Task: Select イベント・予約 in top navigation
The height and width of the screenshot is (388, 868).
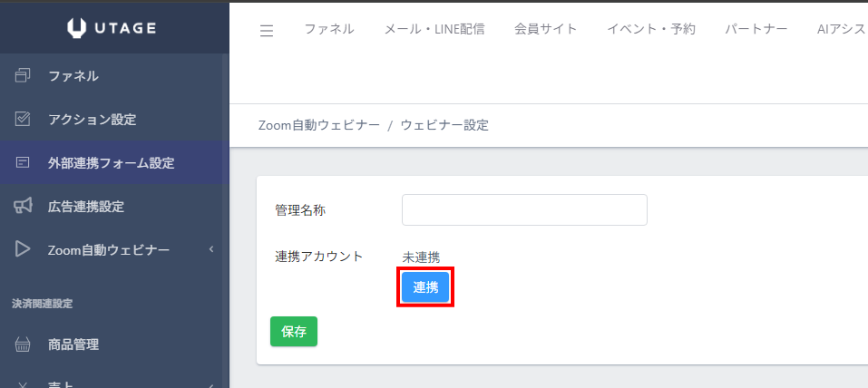Action: point(650,29)
